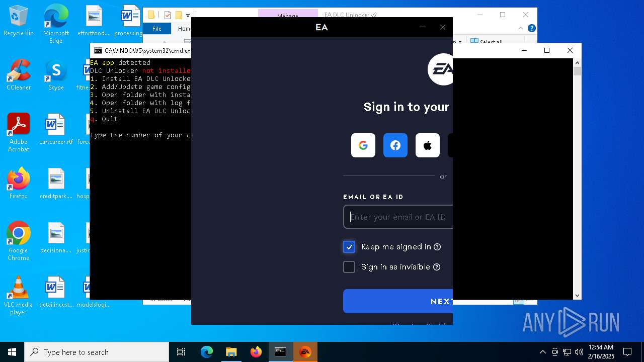
Task: Open help tooltip beside Keep me signed in
Action: click(x=437, y=247)
